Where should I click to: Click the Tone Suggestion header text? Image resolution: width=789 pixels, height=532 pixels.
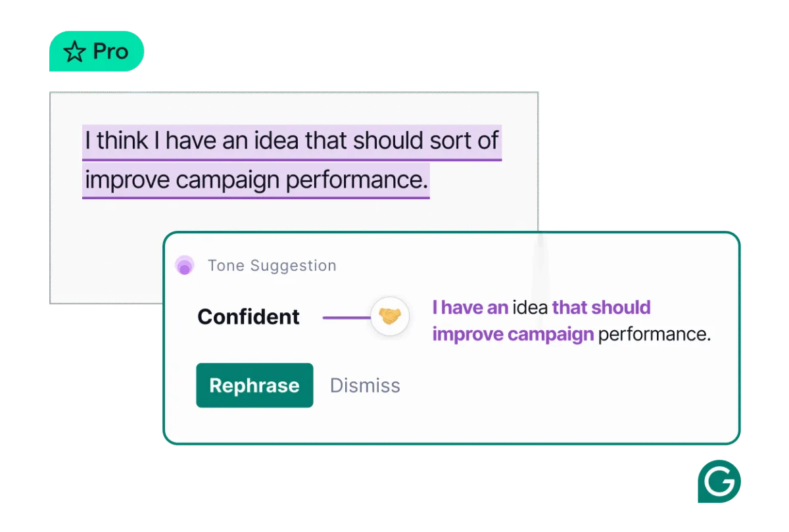272,266
